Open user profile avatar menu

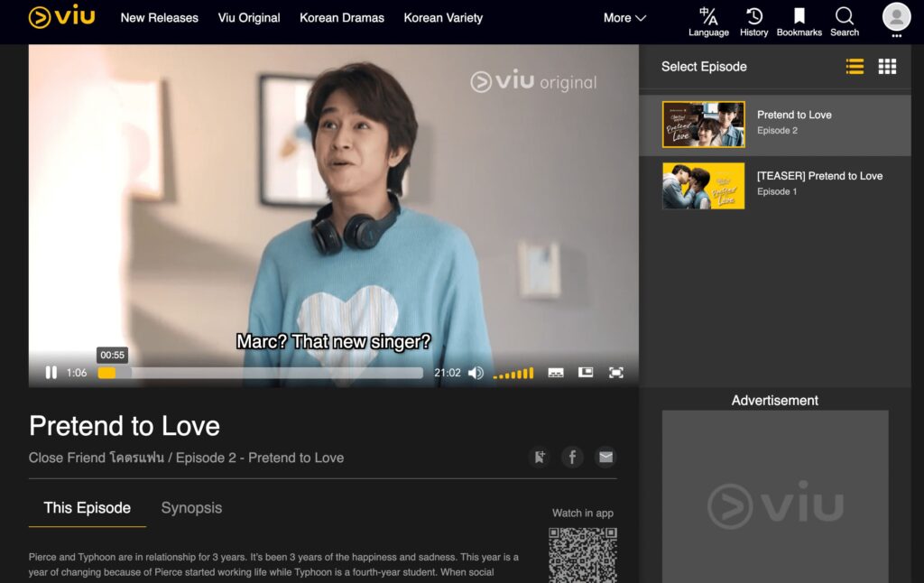[x=896, y=16]
